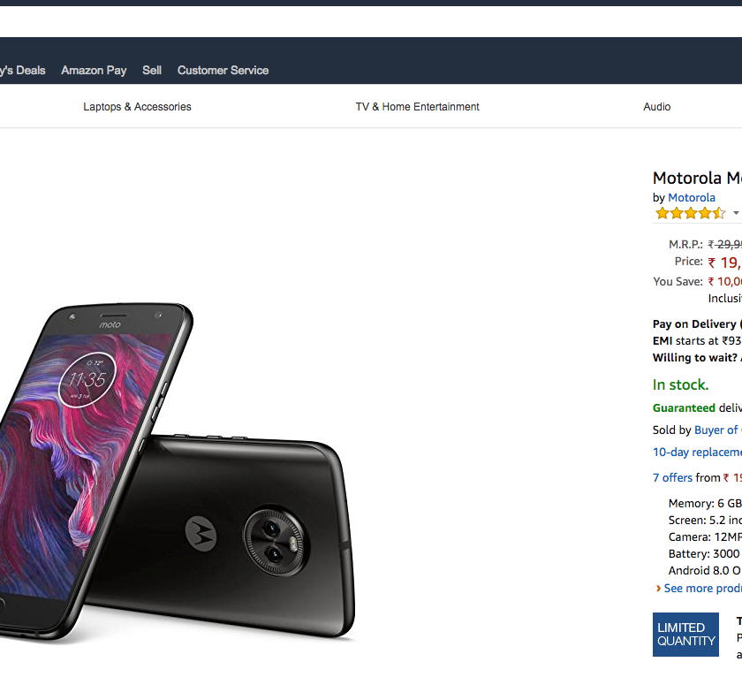The image size is (742, 700).
Task: Open the 10-day replacement policy link
Action: tap(697, 452)
